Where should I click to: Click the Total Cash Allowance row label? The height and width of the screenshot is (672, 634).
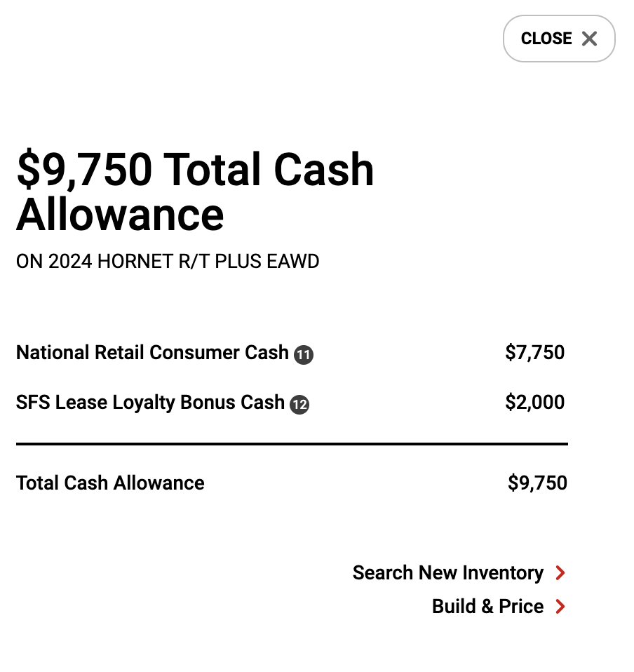pyautogui.click(x=110, y=483)
